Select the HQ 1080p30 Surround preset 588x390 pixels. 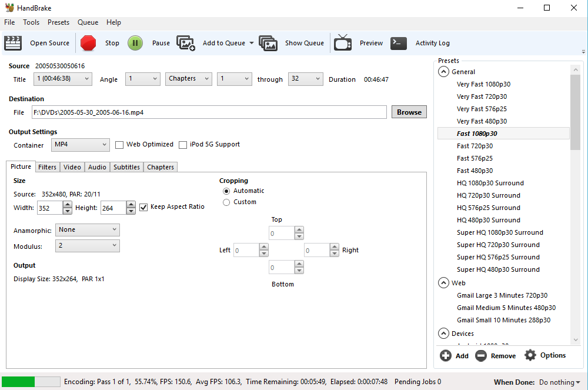[490, 183]
